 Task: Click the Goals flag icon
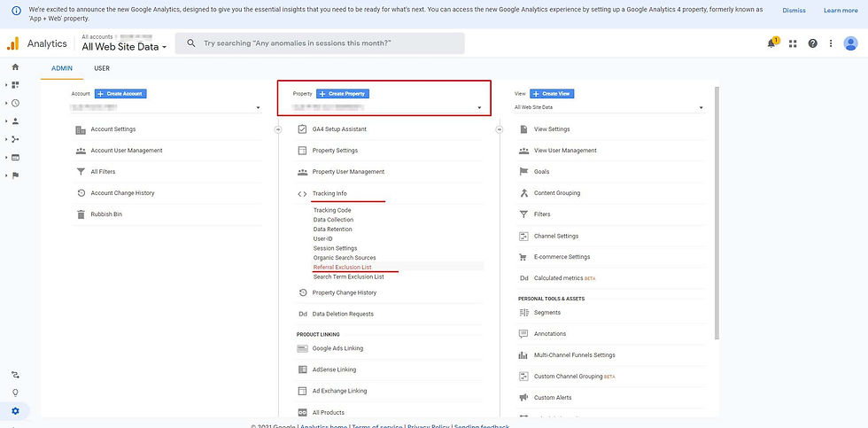pos(523,172)
